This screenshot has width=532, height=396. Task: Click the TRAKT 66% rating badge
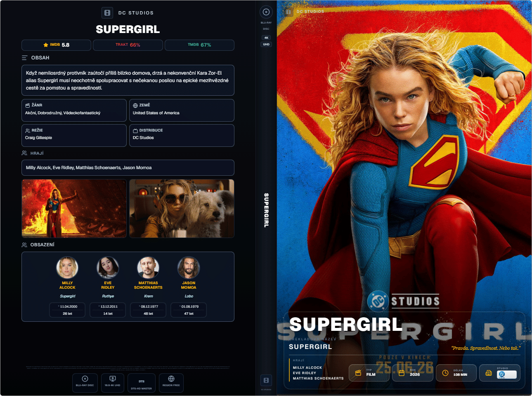(128, 45)
